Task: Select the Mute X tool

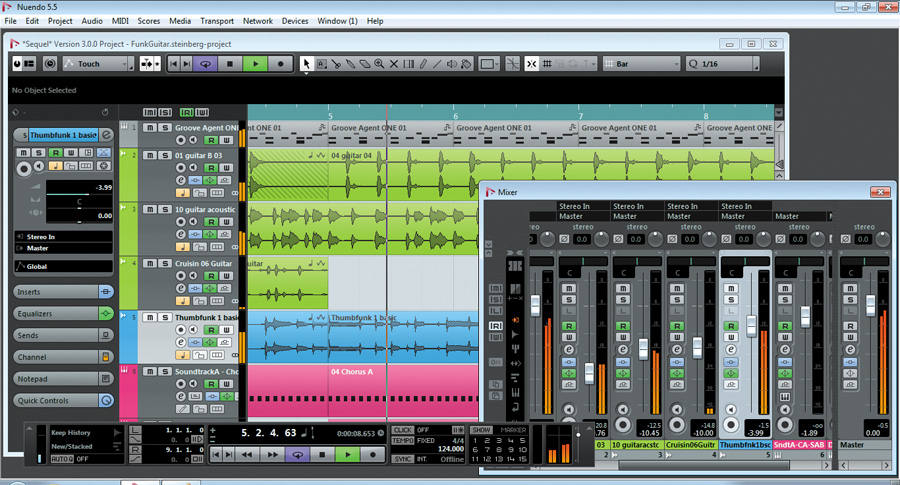Action: click(x=394, y=64)
